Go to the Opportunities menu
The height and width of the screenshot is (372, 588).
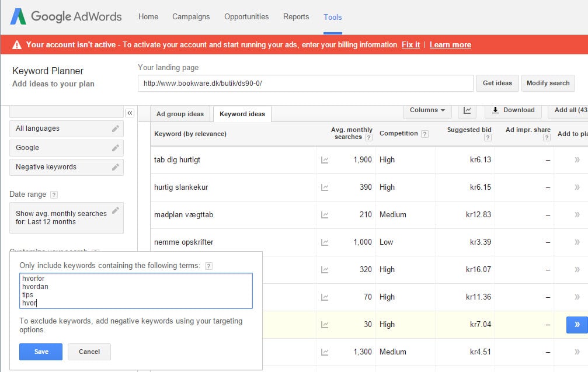click(x=246, y=17)
